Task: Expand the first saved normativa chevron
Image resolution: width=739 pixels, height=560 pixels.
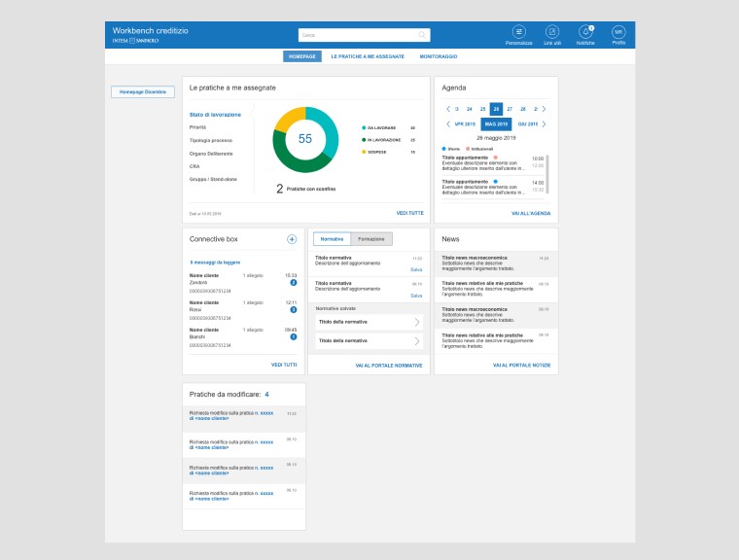Action: point(417,322)
